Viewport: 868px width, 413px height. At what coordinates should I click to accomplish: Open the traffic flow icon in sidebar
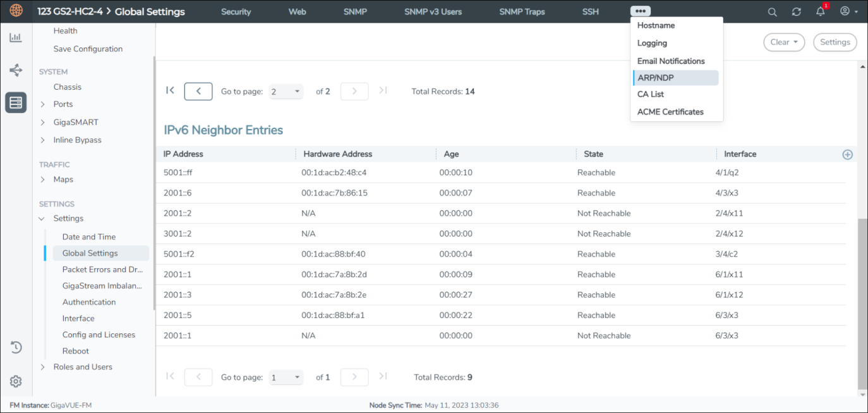click(16, 70)
